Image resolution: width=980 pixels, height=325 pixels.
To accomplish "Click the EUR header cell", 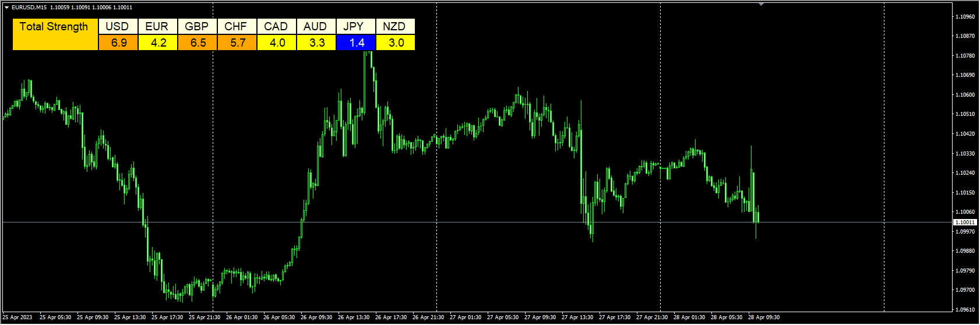I will point(157,26).
